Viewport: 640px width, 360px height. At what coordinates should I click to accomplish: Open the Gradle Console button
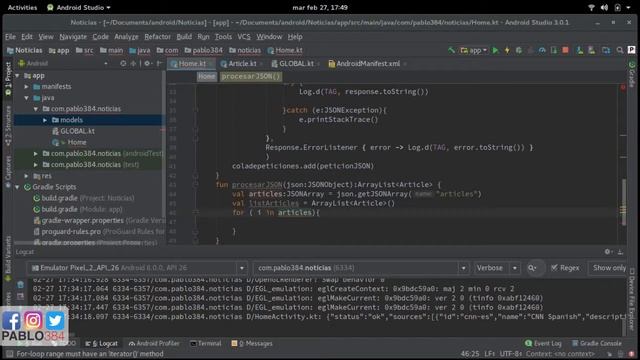point(597,344)
